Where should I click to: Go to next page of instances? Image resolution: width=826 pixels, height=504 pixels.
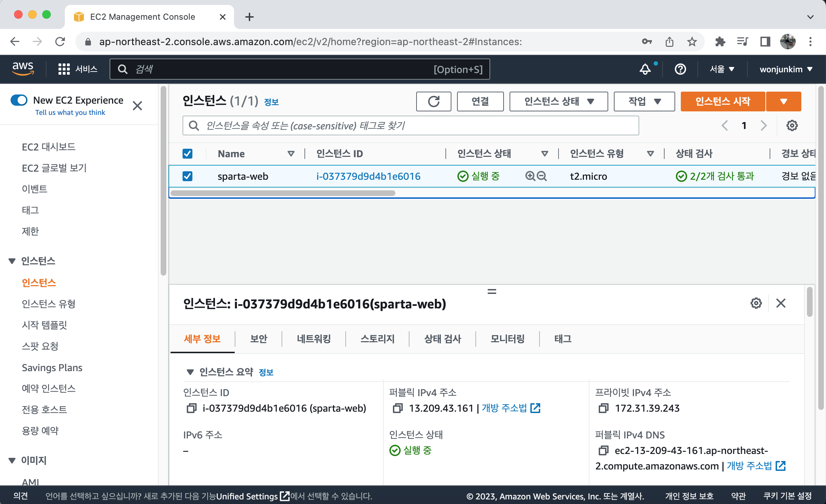coord(763,125)
